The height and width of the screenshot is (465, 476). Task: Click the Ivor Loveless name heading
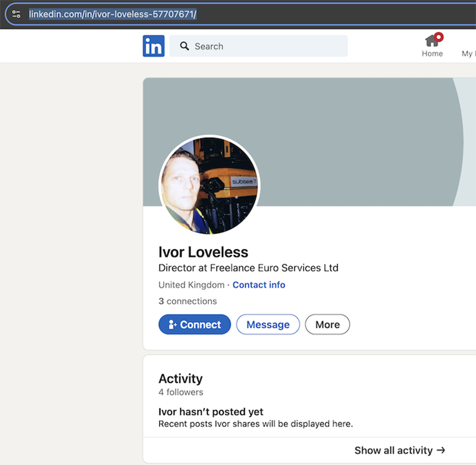click(203, 252)
